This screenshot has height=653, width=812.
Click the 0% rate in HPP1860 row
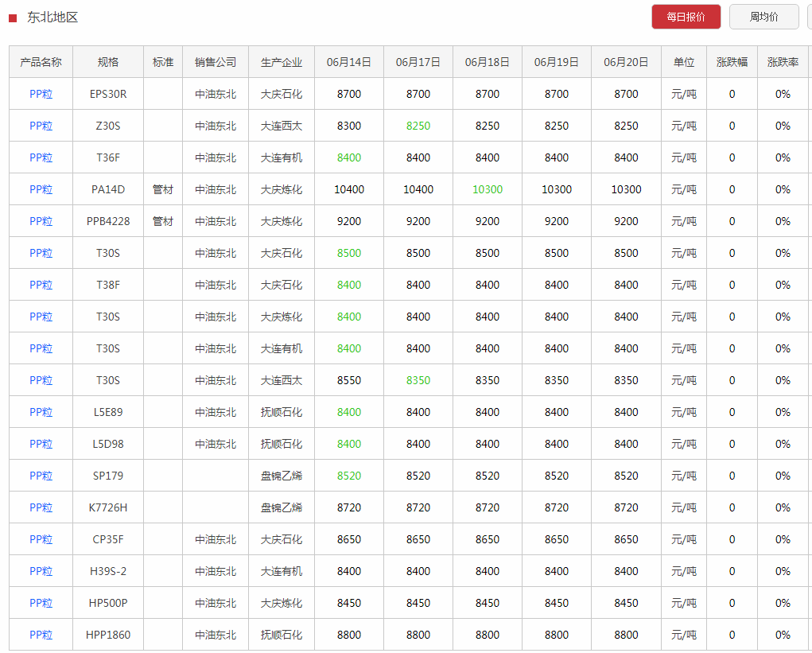783,635
